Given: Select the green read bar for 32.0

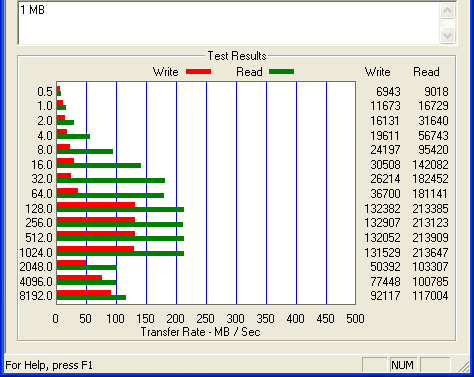Looking at the screenshot, I should click(111, 181).
